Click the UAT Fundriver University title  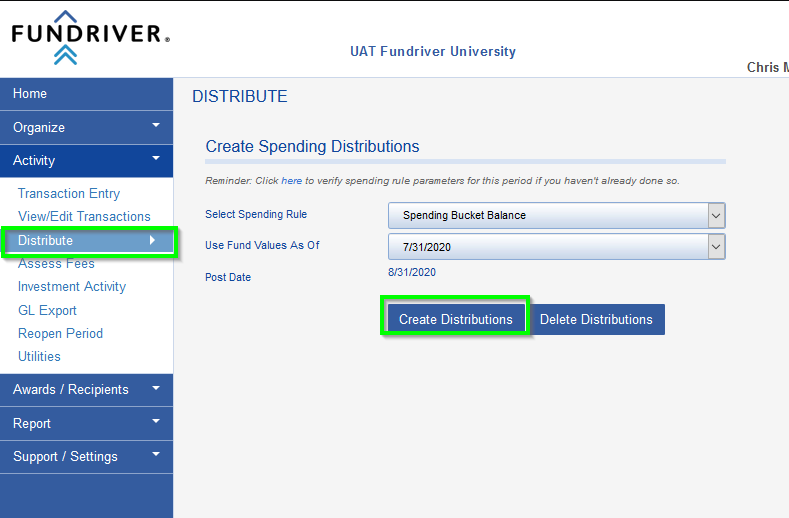(433, 51)
